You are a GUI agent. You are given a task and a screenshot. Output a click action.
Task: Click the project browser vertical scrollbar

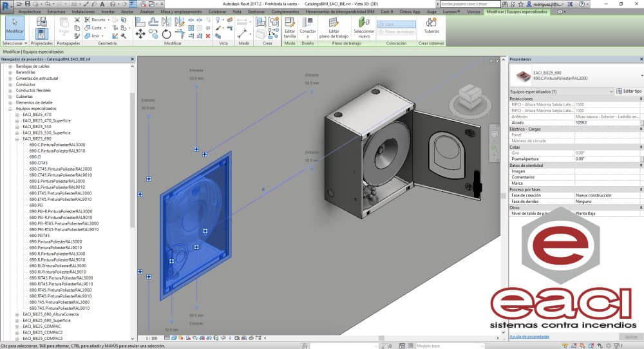[132, 160]
